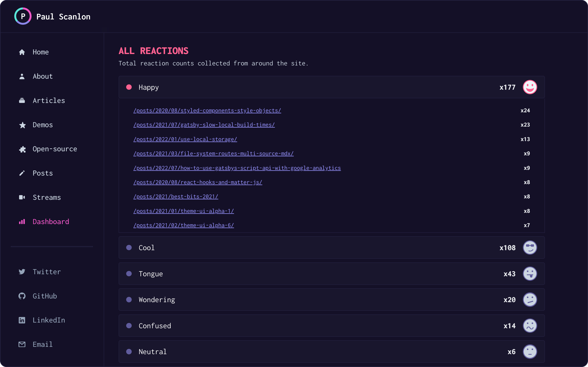588x367 pixels.
Task: Open the Dashboard navigation item
Action: pos(51,222)
